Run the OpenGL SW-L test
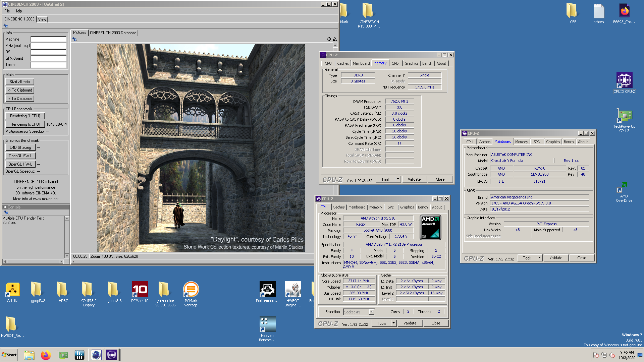The height and width of the screenshot is (362, 644). pos(20,156)
